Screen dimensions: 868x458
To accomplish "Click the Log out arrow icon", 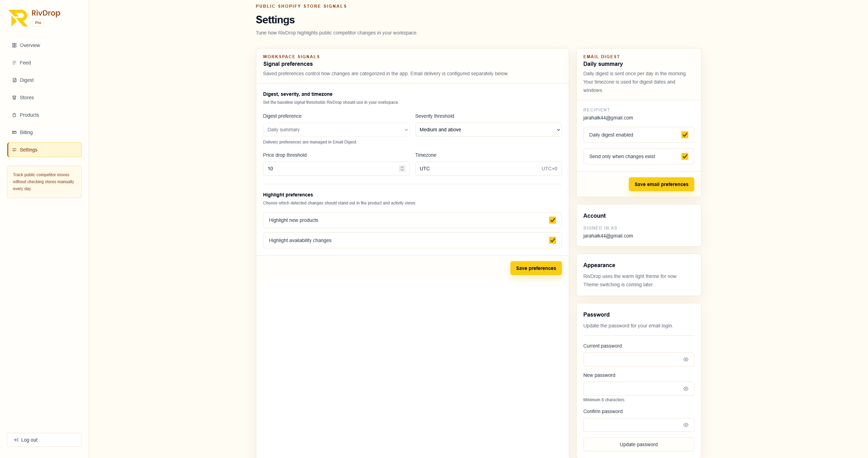I will [x=16, y=440].
